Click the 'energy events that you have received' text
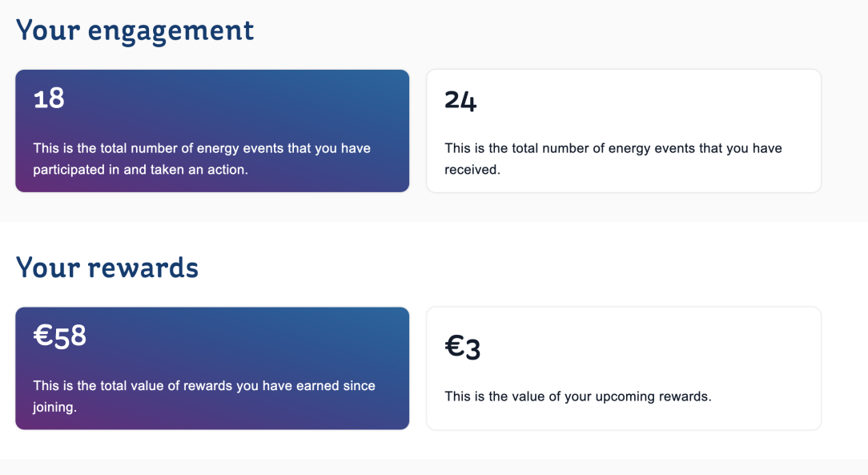The image size is (868, 475). [613, 159]
